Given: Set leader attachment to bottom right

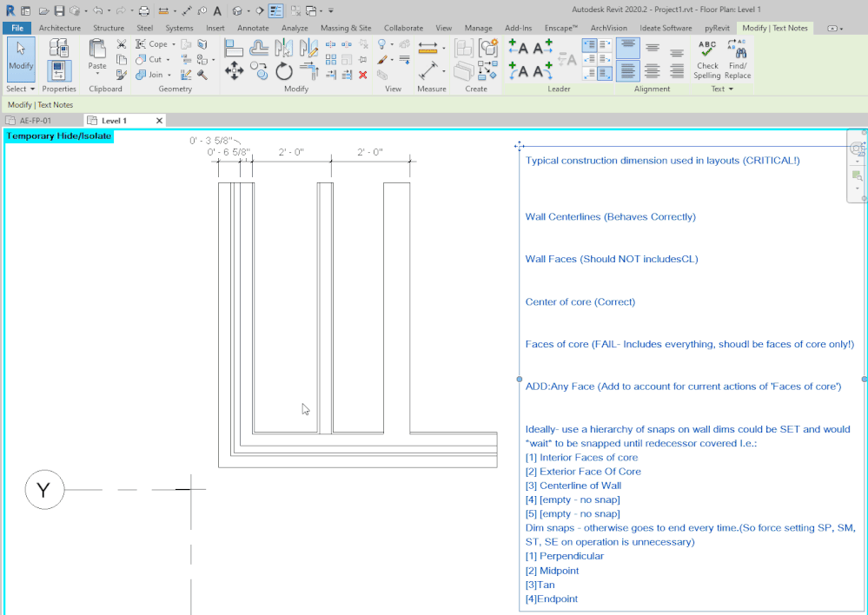Looking at the screenshot, I should click(x=605, y=73).
